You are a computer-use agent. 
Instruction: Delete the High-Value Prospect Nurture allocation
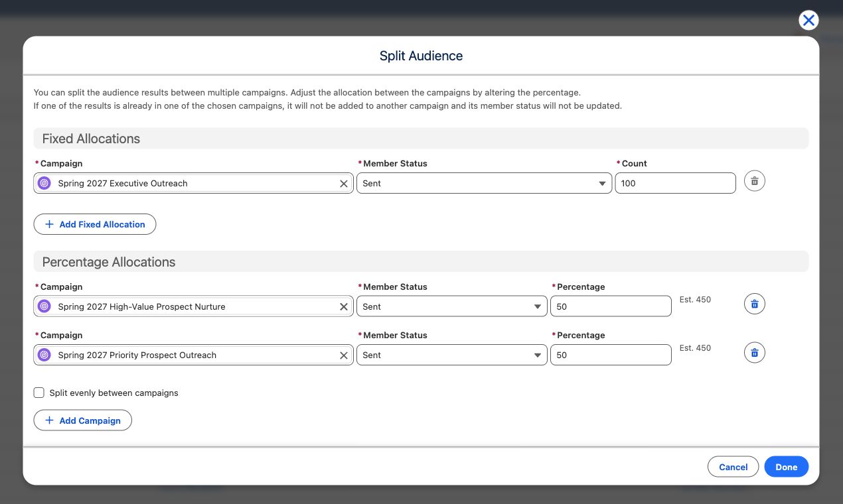pyautogui.click(x=754, y=304)
